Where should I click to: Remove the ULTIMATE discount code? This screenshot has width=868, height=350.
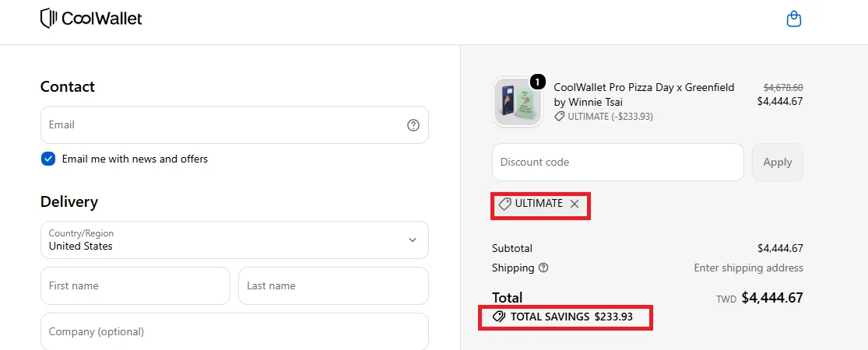click(x=575, y=204)
